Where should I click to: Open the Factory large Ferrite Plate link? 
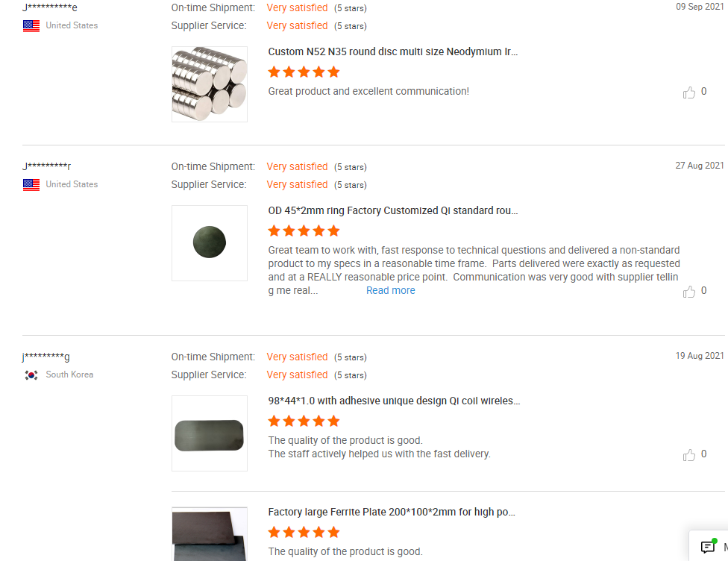click(x=392, y=513)
